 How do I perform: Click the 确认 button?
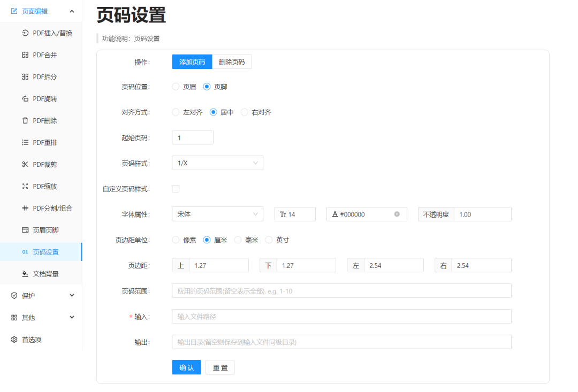pyautogui.click(x=186, y=367)
